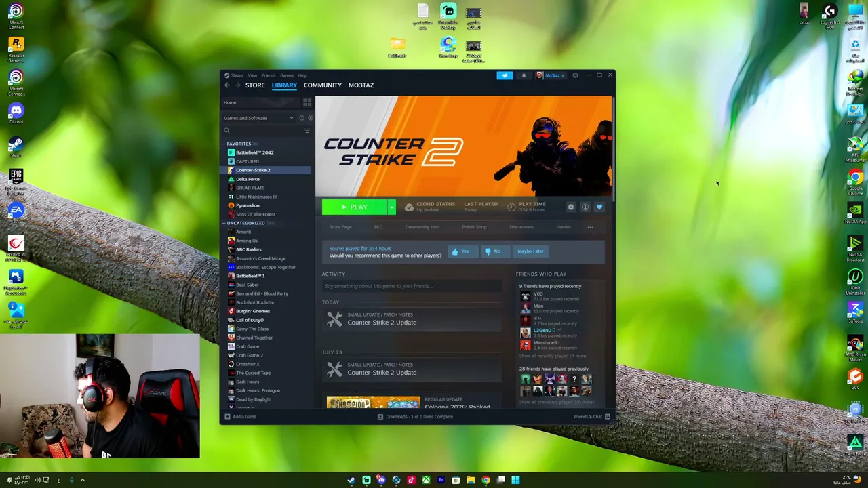Show all recently played friends

point(553,357)
